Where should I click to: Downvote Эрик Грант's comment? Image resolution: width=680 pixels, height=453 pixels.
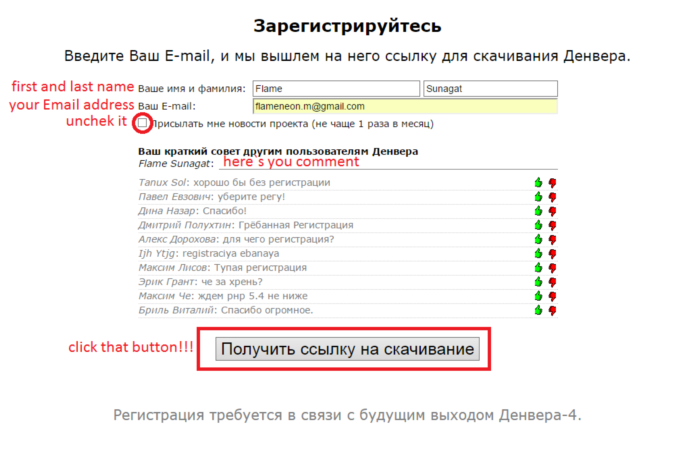pyautogui.click(x=552, y=282)
